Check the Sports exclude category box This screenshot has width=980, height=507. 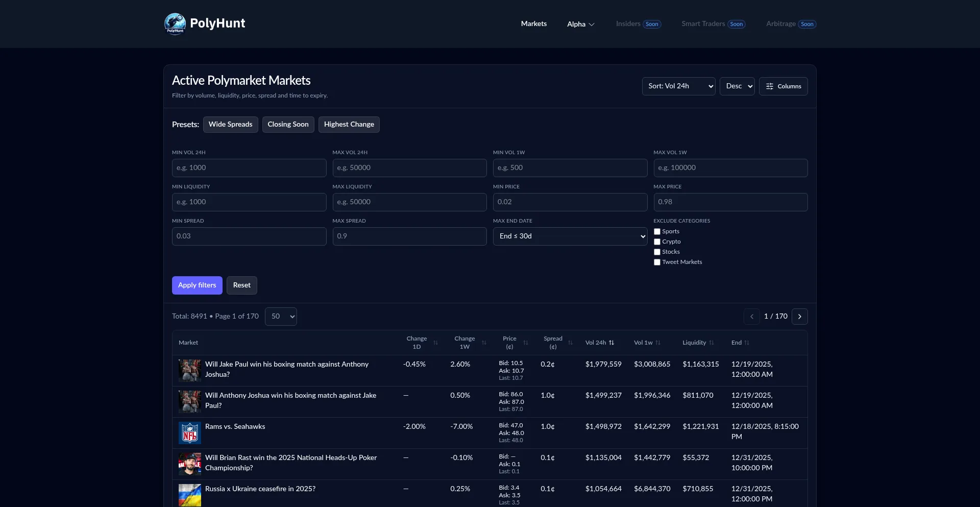click(657, 232)
